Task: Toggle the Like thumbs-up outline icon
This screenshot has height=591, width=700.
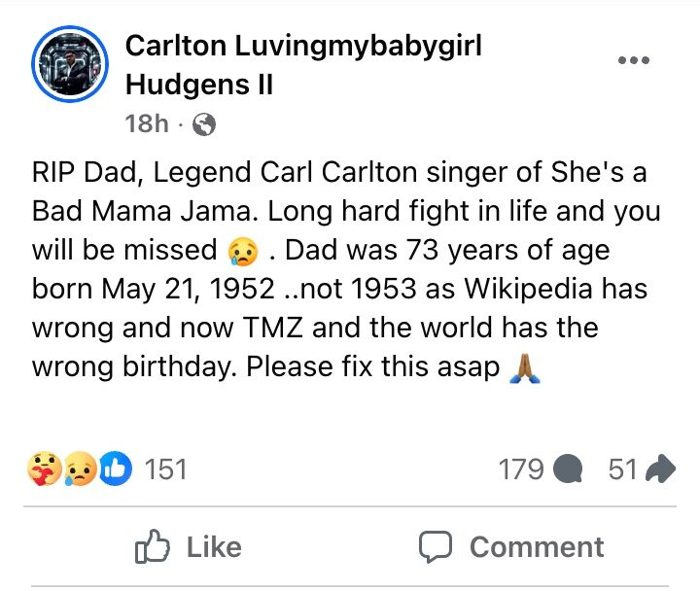Action: pos(151,547)
